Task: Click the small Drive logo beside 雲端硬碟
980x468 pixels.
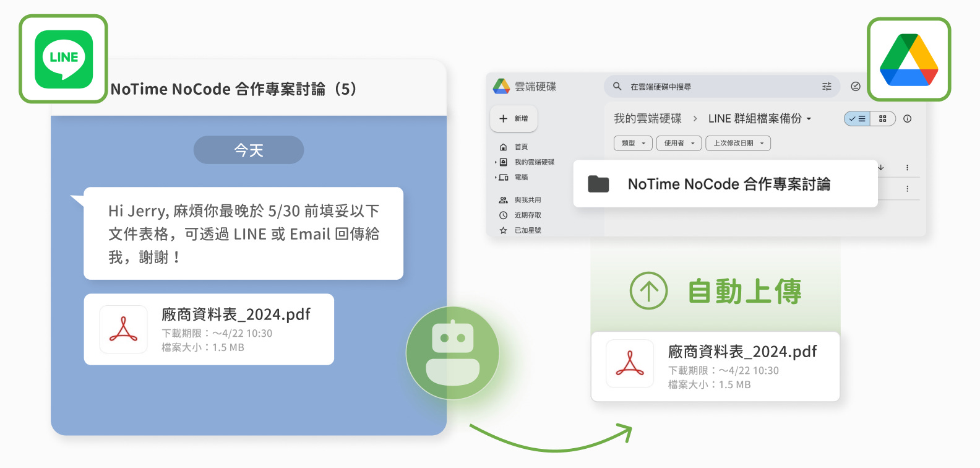Action: (x=501, y=87)
